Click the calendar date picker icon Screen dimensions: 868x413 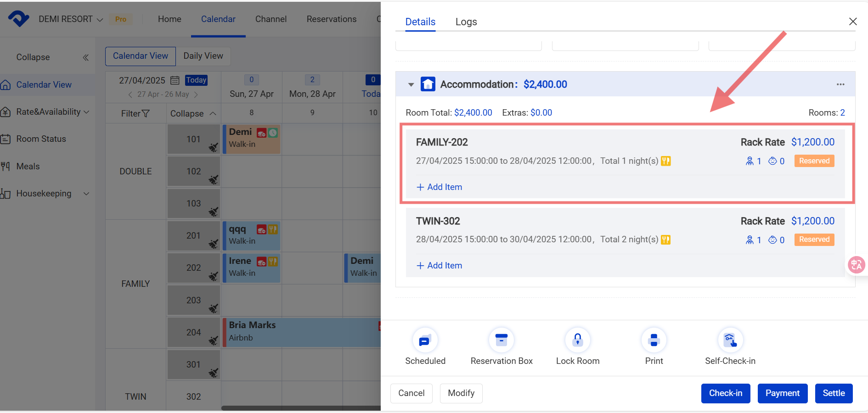(x=175, y=80)
